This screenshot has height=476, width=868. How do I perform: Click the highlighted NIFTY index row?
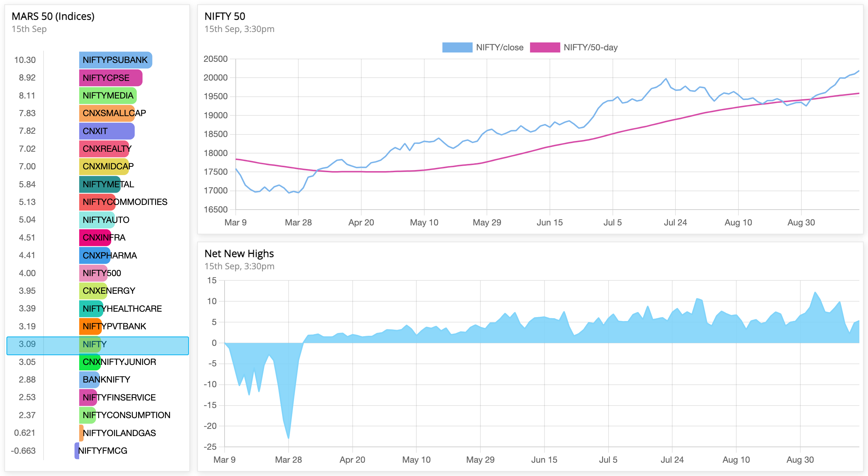point(98,346)
